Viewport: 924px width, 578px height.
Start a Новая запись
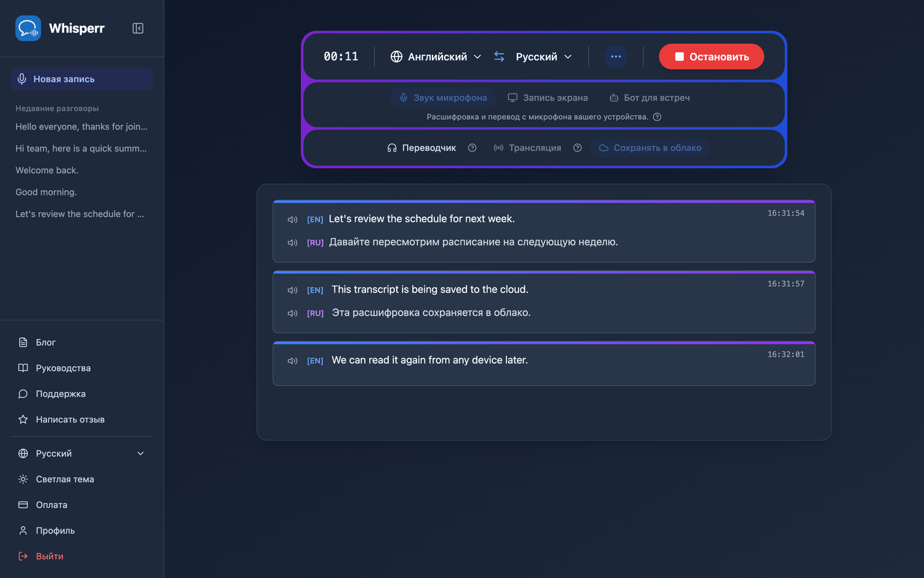tap(81, 79)
